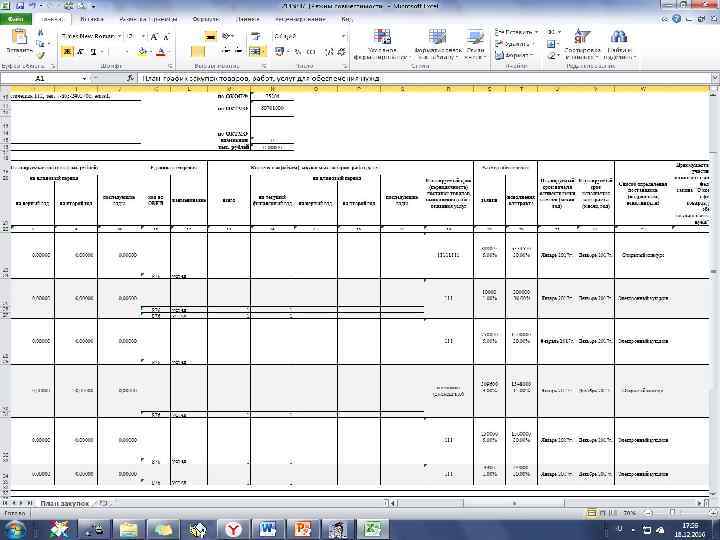Open the Name Box dropdown arrow

tap(84, 79)
